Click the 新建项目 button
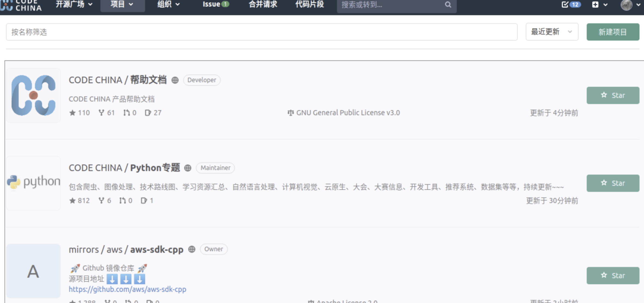The image size is (644, 303). (x=612, y=32)
